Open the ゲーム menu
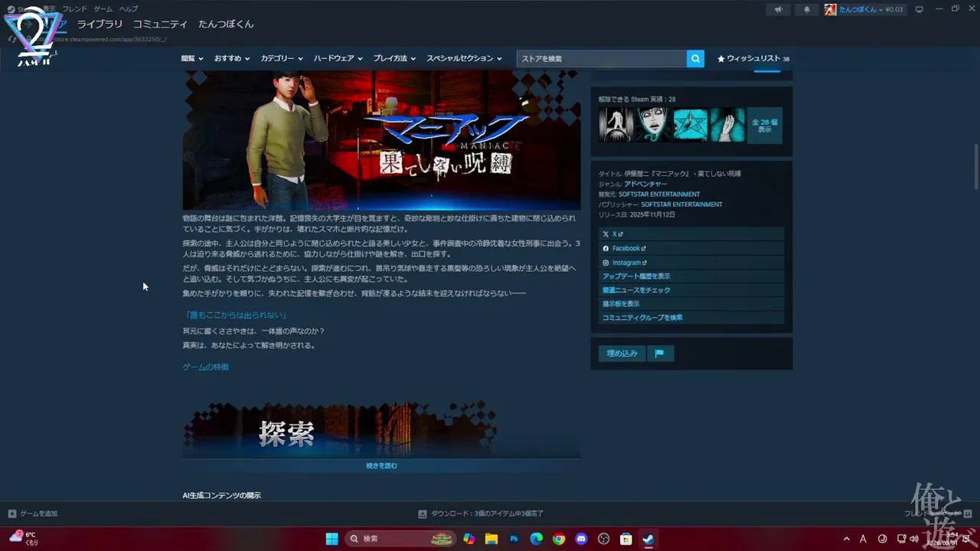Image resolution: width=980 pixels, height=551 pixels. tap(103, 8)
